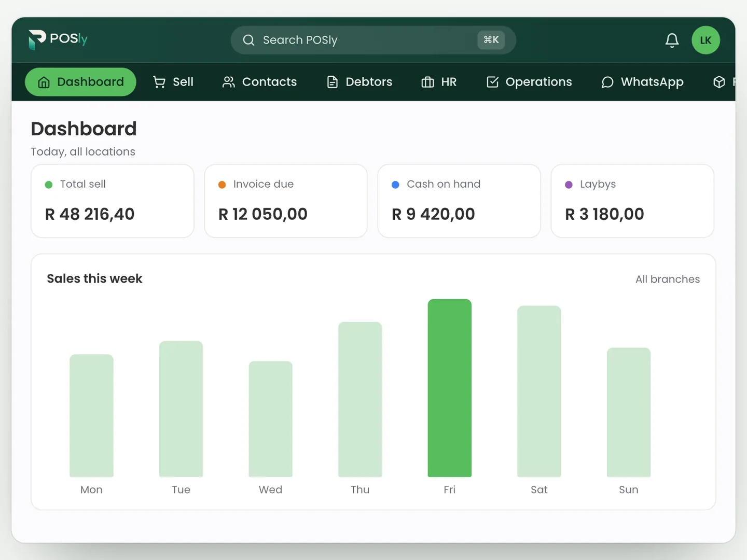Image resolution: width=747 pixels, height=560 pixels.
Task: Click the Mon axis label
Action: pos(91,489)
